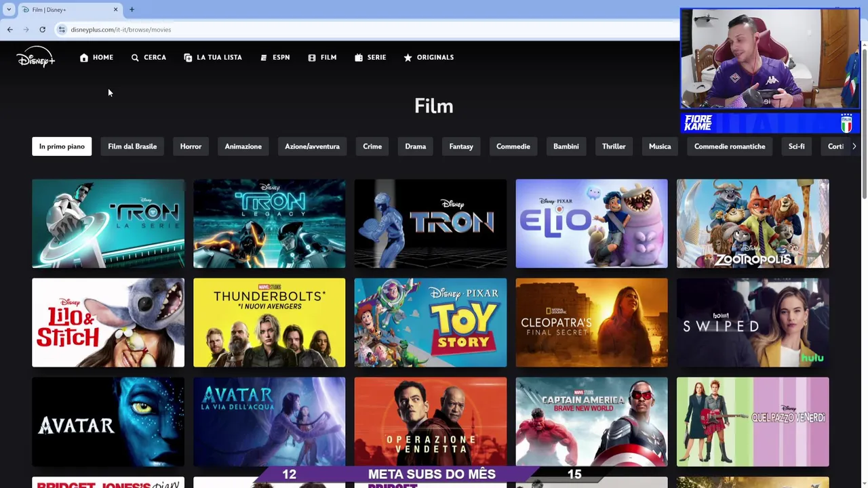The image size is (868, 488).
Task: Open the first Avatar movie
Action: click(x=108, y=422)
